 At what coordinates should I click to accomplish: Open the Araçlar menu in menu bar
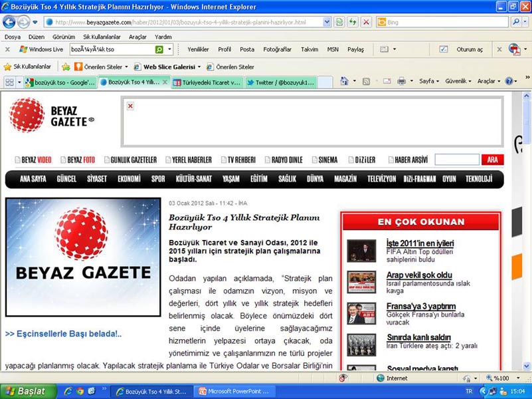click(137, 37)
